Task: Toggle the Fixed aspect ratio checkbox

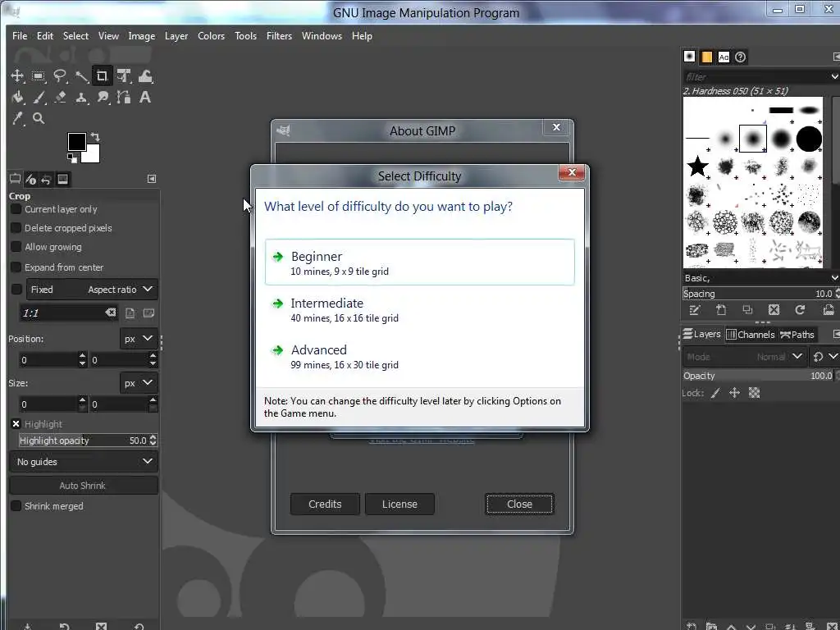Action: (x=16, y=290)
